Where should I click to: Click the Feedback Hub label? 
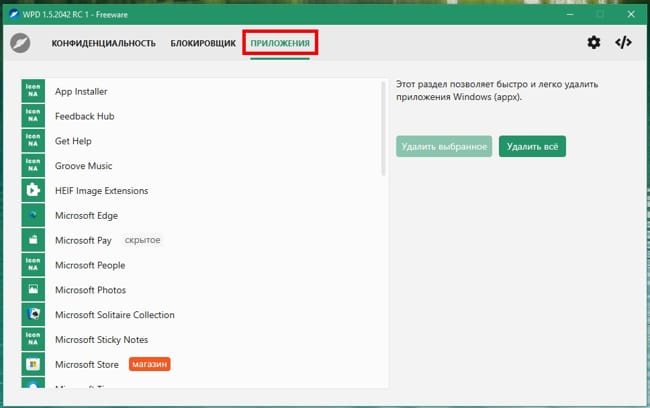pos(85,116)
